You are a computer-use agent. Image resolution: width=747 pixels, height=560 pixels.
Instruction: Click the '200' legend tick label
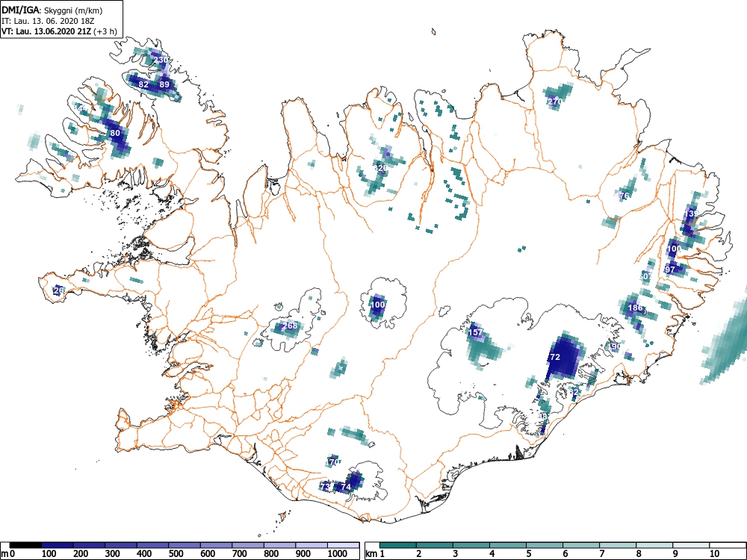coord(81,554)
